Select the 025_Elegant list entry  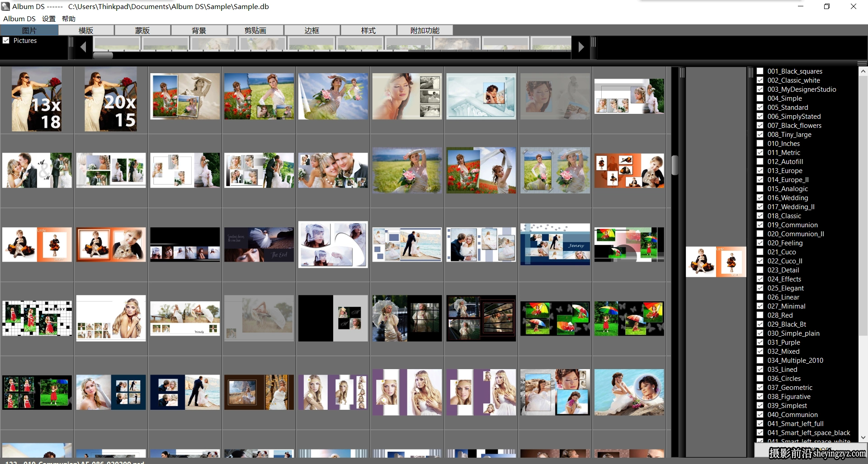tap(785, 288)
